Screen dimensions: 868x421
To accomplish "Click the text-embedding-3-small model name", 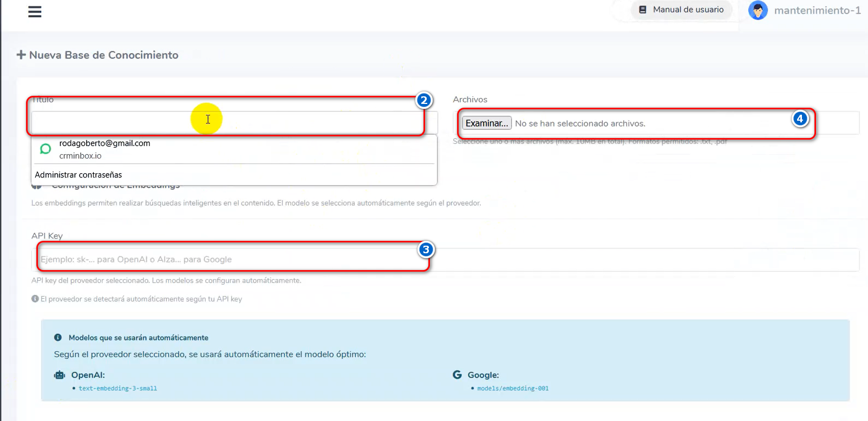I will coord(118,389).
